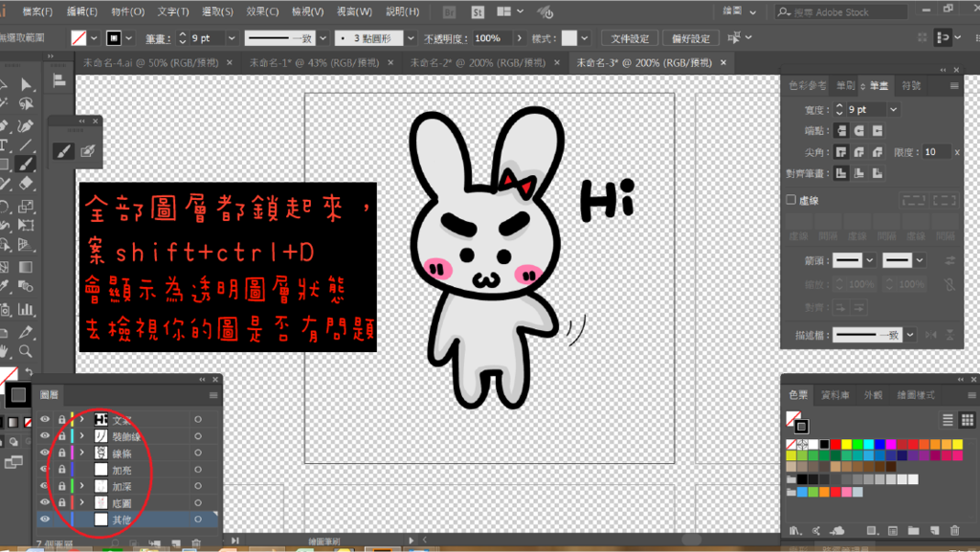Hide the 裝飾線 layer

pos(45,436)
